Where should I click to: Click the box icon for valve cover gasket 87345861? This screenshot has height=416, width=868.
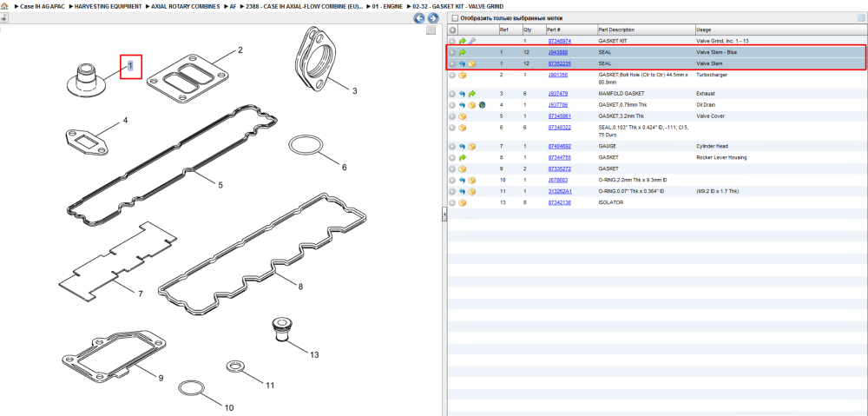(463, 116)
